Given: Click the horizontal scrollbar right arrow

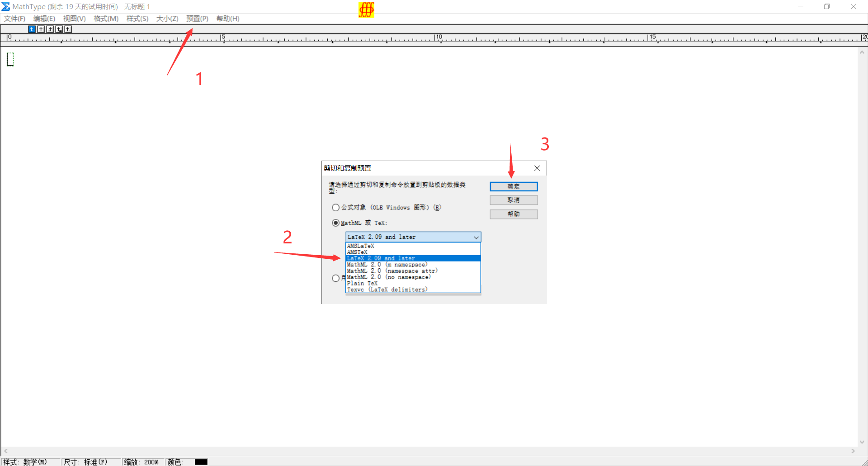Looking at the screenshot, I should click(x=853, y=451).
